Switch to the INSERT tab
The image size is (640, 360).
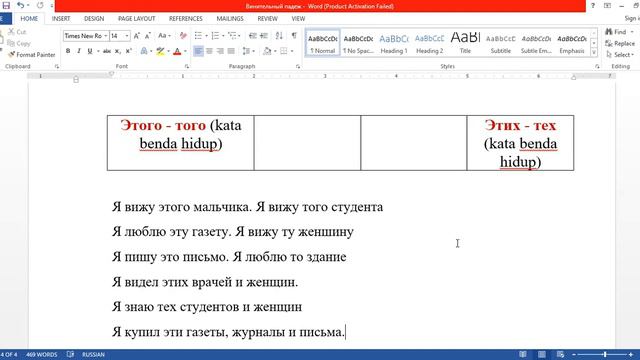[61, 19]
